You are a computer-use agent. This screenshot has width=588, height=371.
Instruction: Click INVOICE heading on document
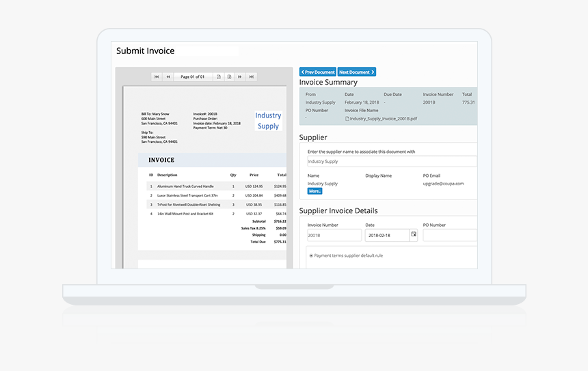(161, 160)
